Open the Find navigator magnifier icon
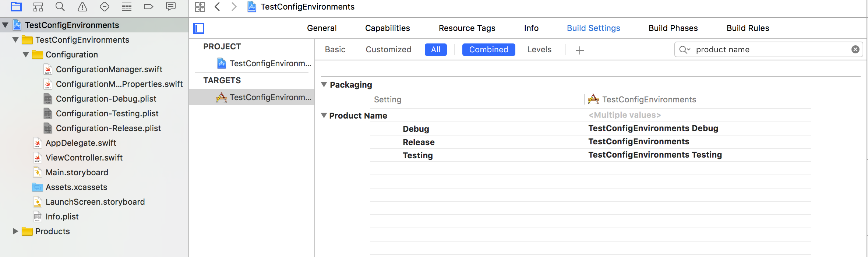This screenshot has height=257, width=868. (x=60, y=7)
